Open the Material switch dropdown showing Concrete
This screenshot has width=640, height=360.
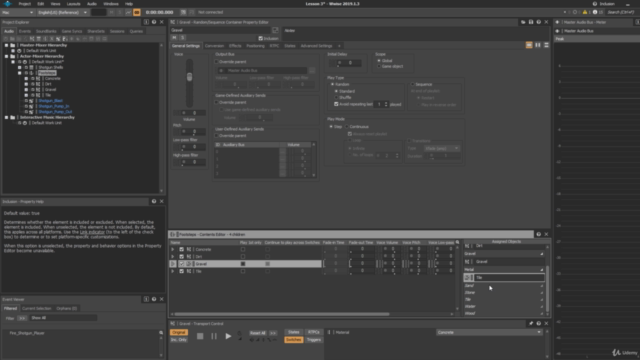coord(489,332)
